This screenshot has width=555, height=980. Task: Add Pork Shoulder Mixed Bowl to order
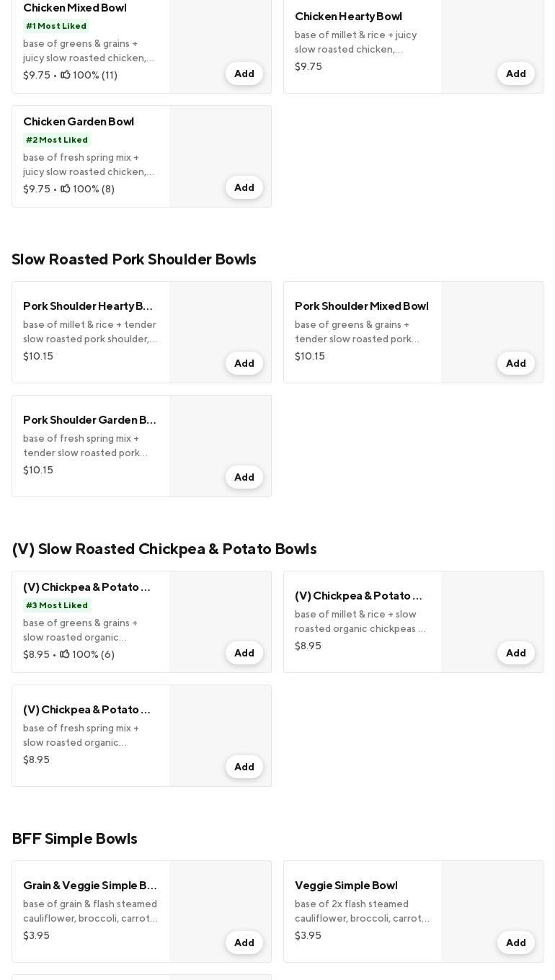click(x=516, y=363)
